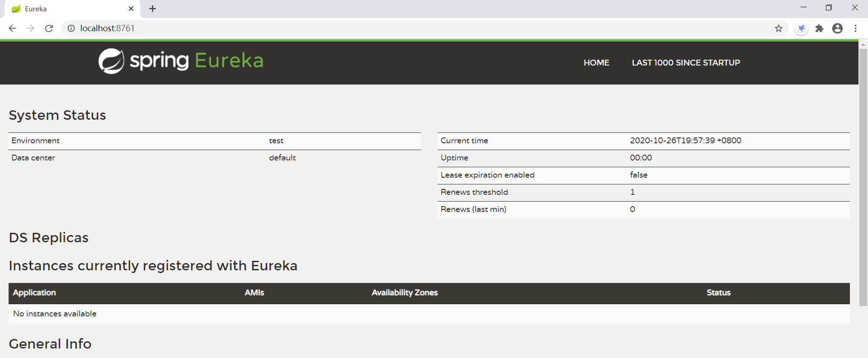The width and height of the screenshot is (868, 358).
Task: Open the Chrome three-dot menu
Action: [x=855, y=28]
